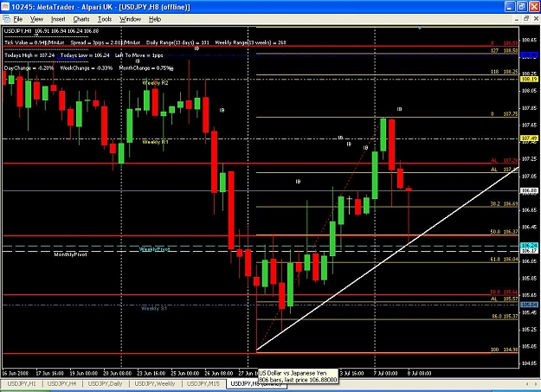Click the 100 104.98 Fibonacci label
Image resolution: width=541 pixels, height=392 pixels.
pyautogui.click(x=504, y=350)
